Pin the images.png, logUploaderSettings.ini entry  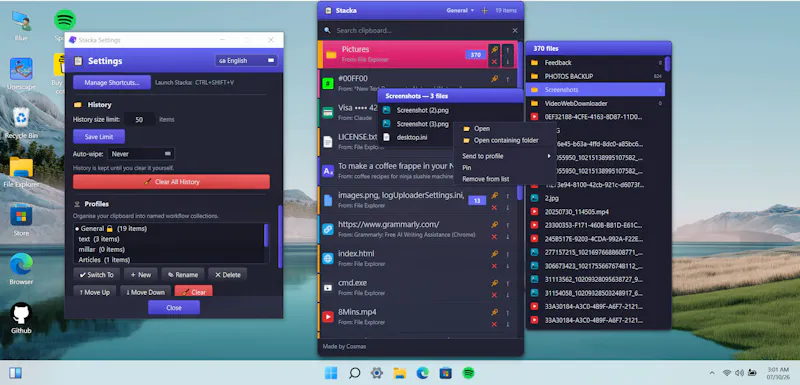(x=494, y=196)
